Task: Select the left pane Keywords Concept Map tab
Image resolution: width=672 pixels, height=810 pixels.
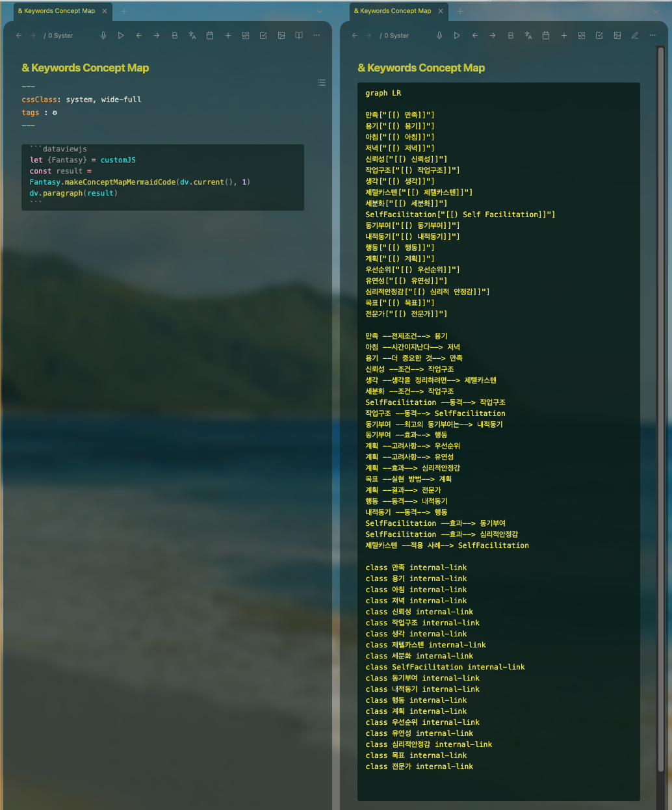Action: click(57, 11)
